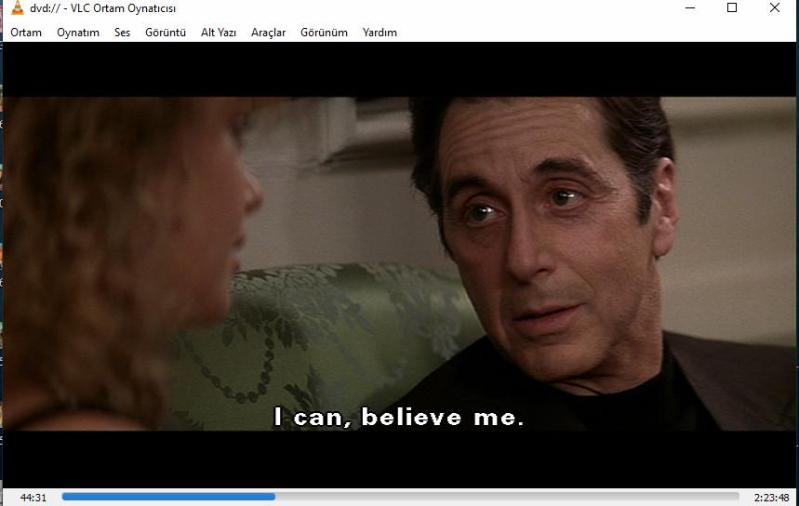Open the Görünüm view menu
Screen dimensions: 799x506
(324, 32)
